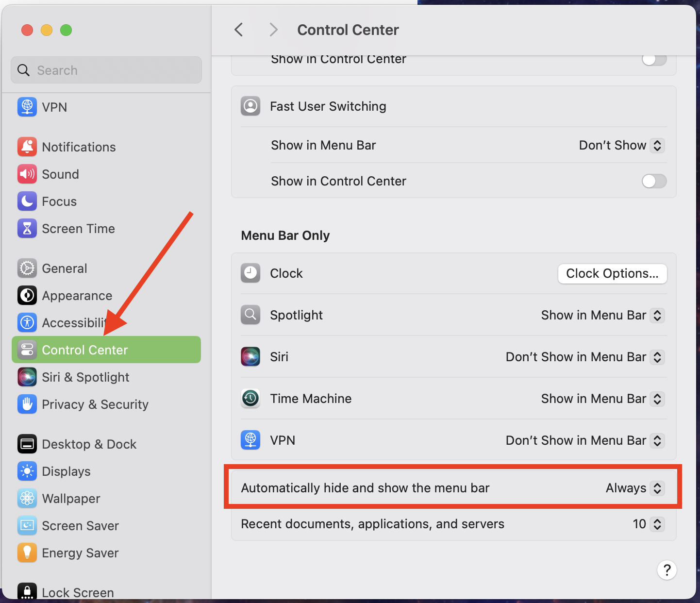
Task: Select General in the sidebar
Action: pos(106,268)
